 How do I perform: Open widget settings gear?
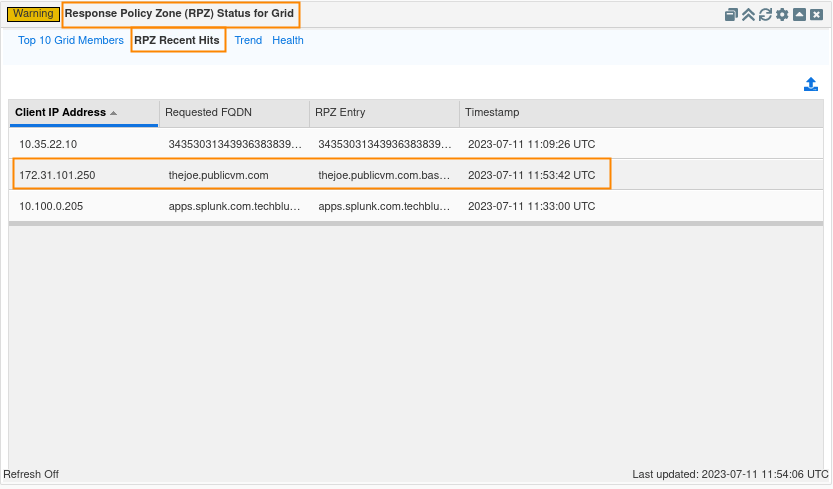782,15
